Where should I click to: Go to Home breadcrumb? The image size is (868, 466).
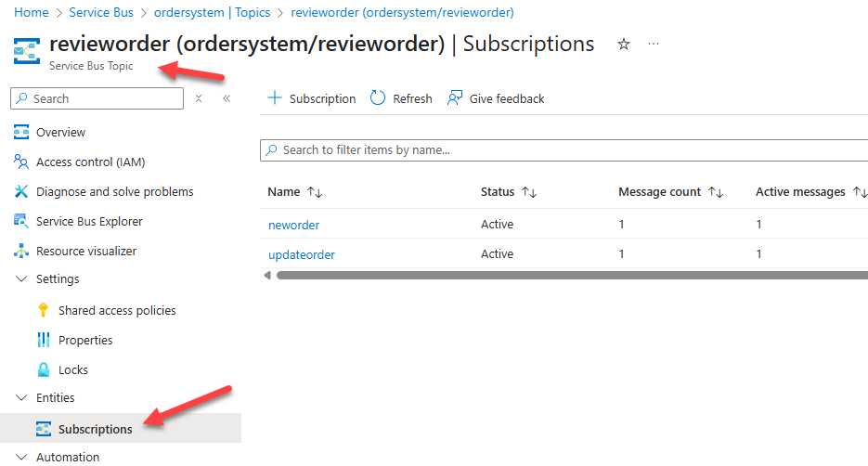point(31,12)
